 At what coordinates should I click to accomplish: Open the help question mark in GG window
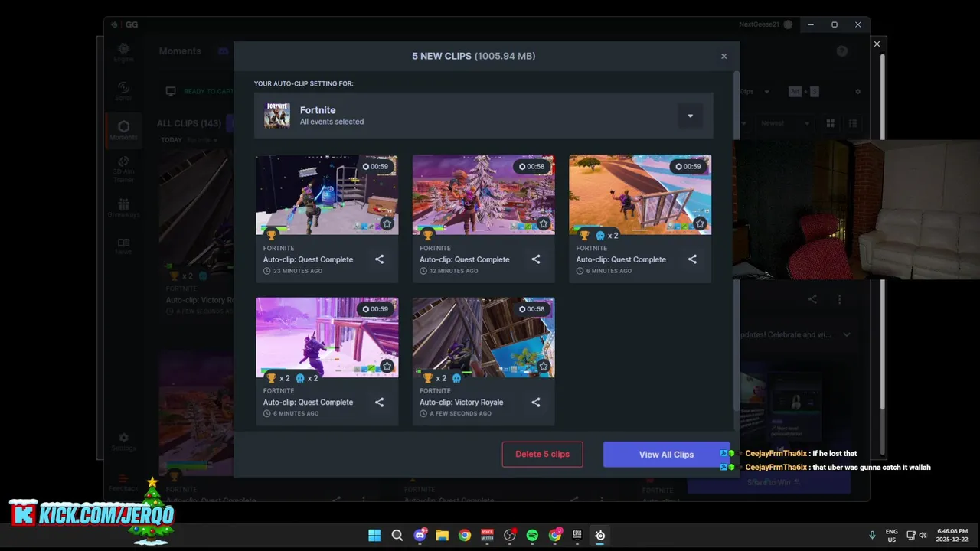click(842, 51)
